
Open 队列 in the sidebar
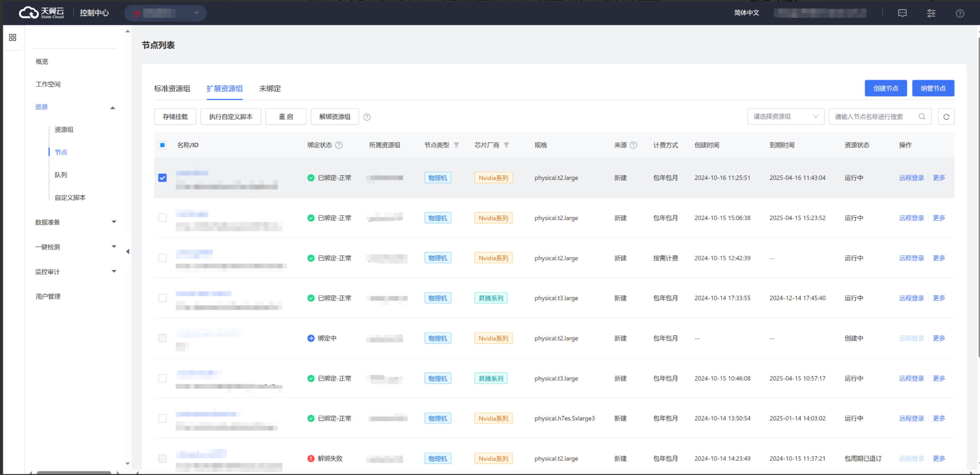[60, 175]
